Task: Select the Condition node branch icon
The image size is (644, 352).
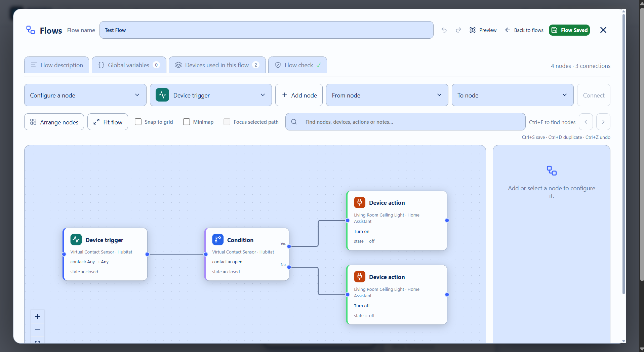Action: click(218, 240)
